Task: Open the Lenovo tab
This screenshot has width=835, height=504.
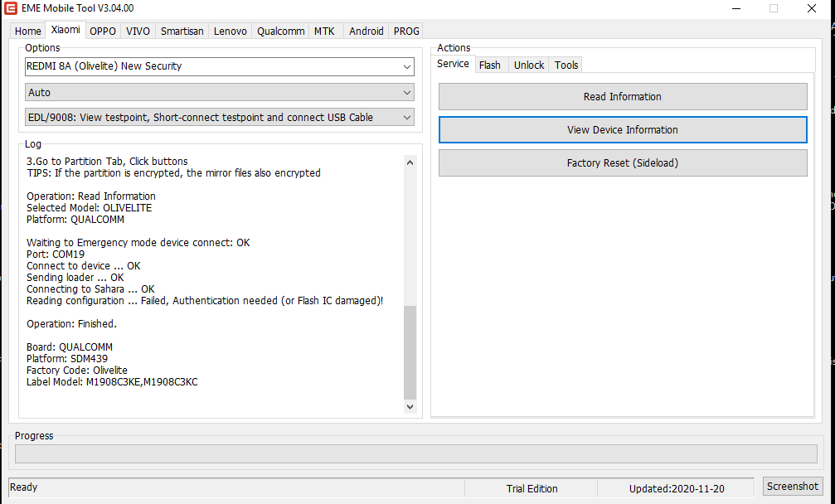Action: click(x=230, y=31)
